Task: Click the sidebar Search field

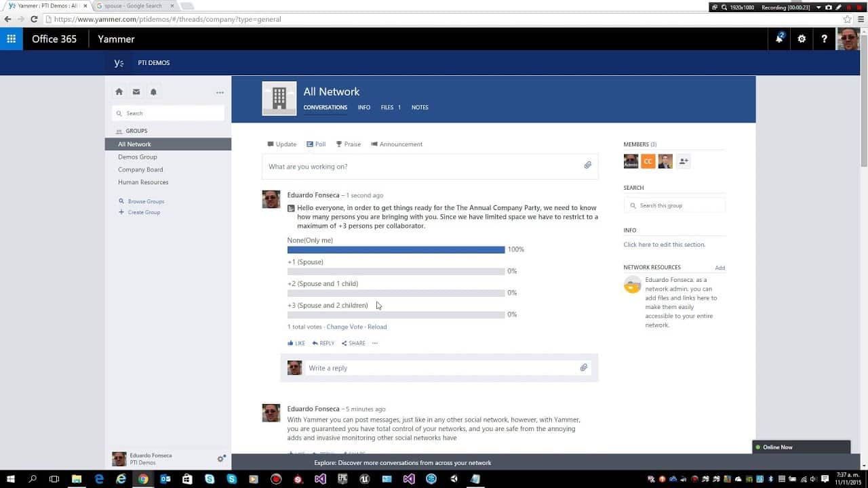Action: pos(168,113)
